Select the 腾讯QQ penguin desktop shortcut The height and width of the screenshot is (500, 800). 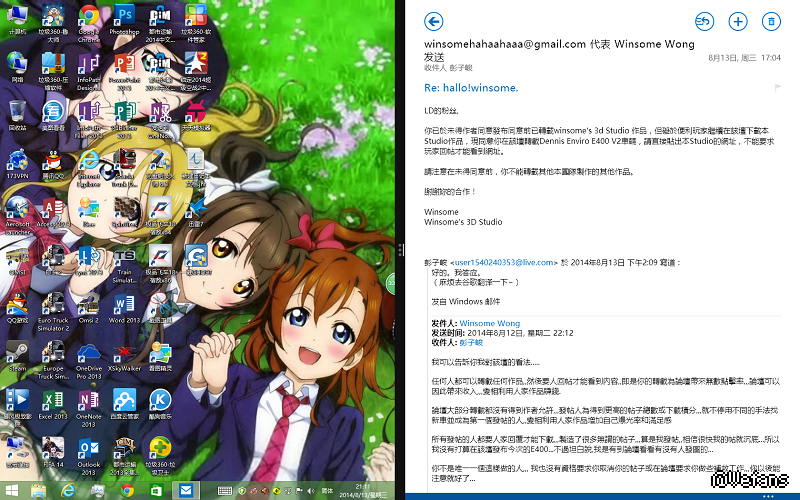point(53,164)
